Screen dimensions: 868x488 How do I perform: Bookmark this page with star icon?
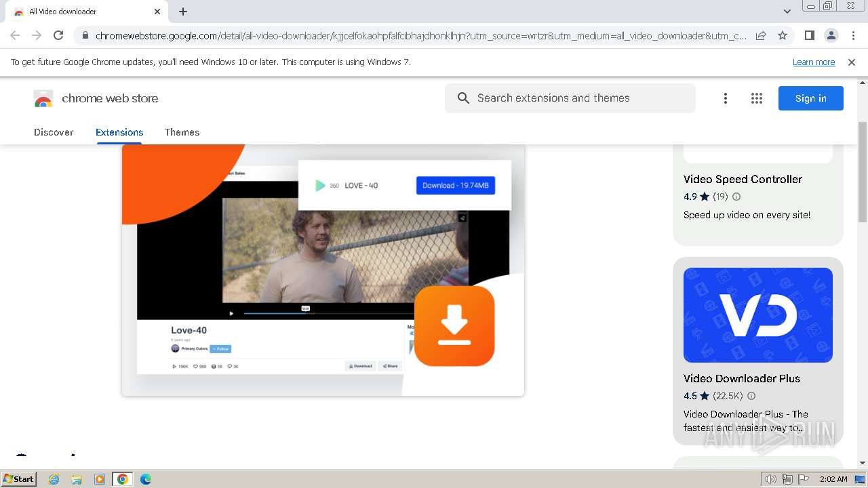point(783,35)
